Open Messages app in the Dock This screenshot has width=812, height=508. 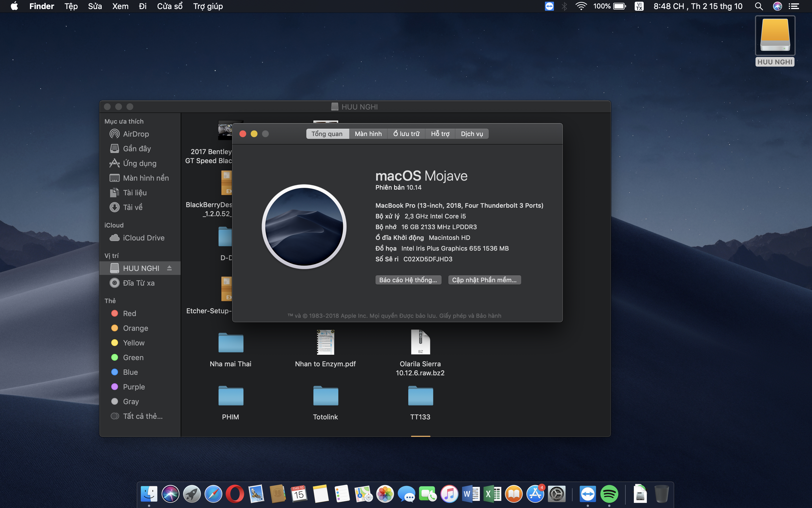click(406, 494)
